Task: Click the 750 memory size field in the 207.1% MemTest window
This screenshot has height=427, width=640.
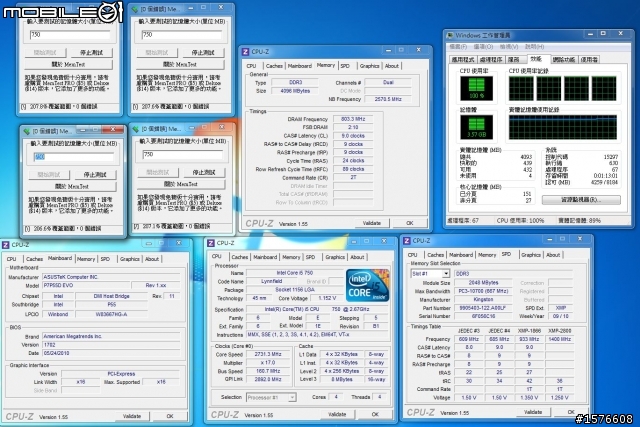Action: [182, 154]
